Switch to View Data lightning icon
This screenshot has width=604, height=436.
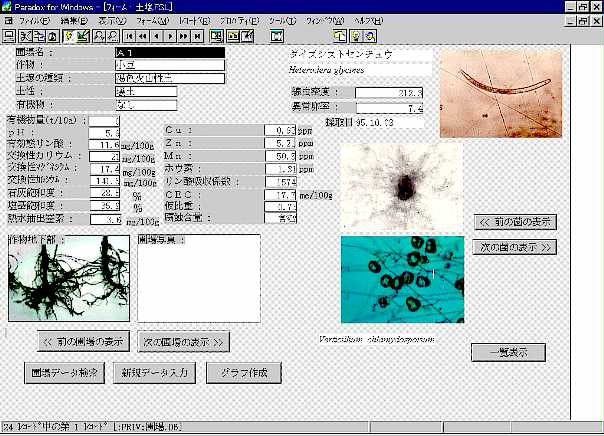click(69, 36)
